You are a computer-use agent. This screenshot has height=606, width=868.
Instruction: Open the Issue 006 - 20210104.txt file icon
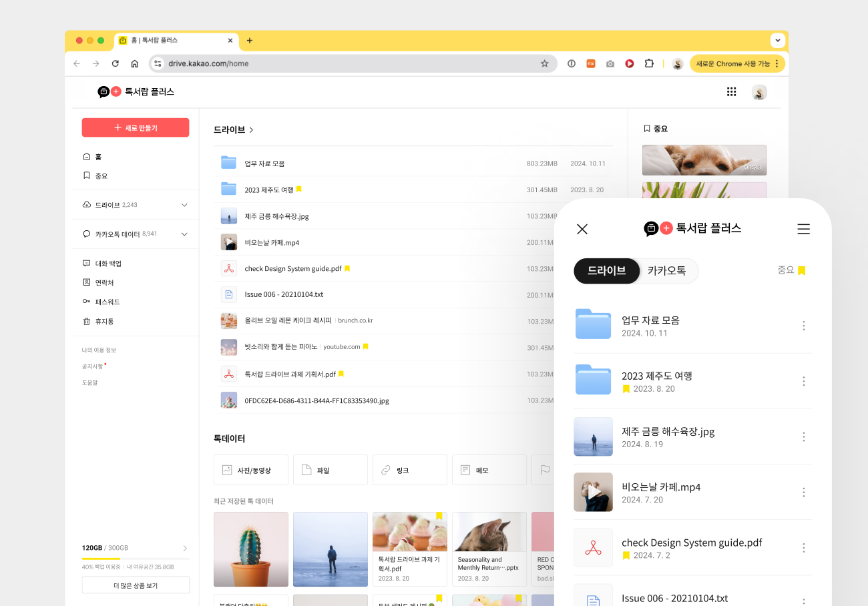(229, 294)
